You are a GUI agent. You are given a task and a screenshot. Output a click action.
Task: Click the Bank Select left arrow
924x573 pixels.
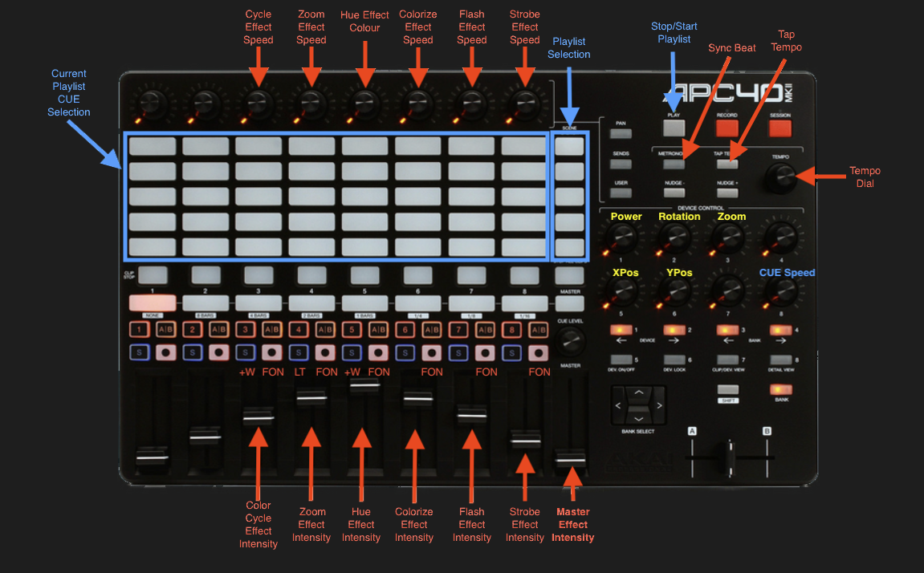[619, 405]
